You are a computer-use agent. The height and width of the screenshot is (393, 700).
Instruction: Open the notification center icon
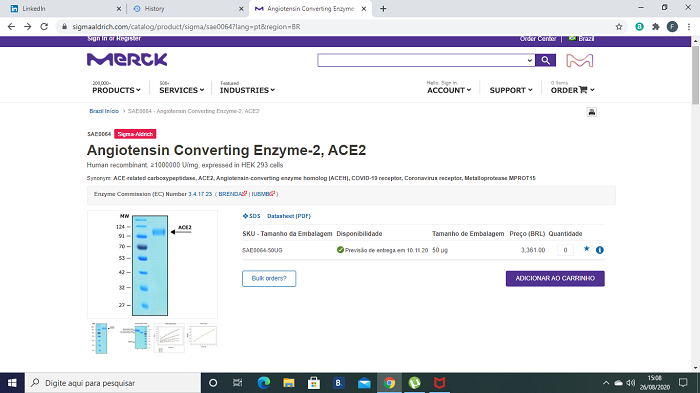tap(683, 383)
